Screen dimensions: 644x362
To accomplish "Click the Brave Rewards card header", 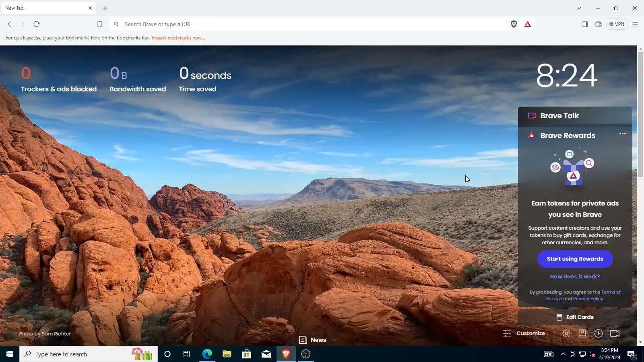I will tap(568, 136).
